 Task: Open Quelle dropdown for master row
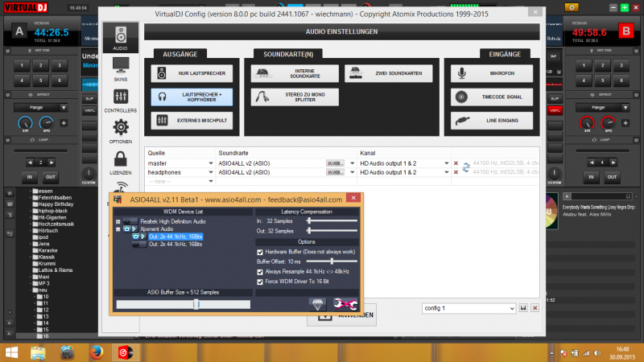point(211,163)
